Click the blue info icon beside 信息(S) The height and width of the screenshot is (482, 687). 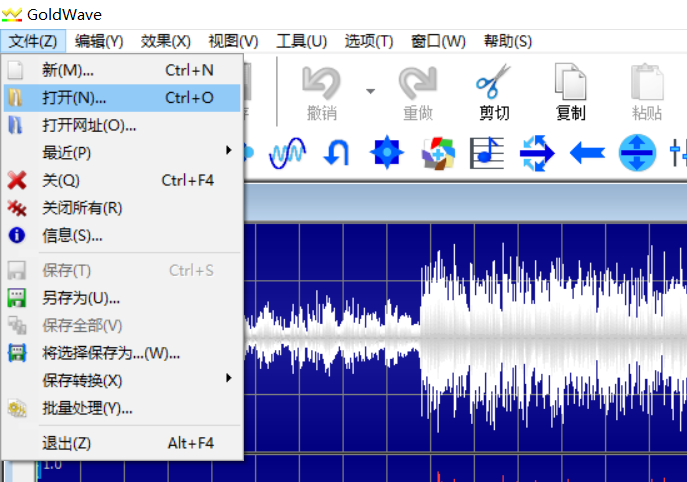[17, 235]
